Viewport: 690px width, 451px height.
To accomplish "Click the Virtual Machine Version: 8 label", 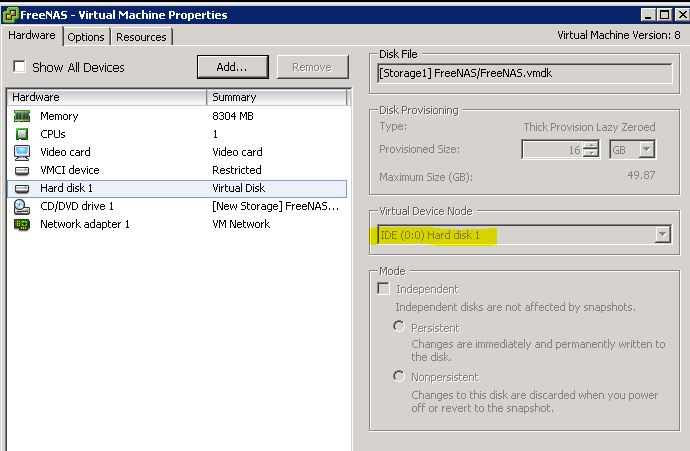I will pyautogui.click(x=618, y=35).
